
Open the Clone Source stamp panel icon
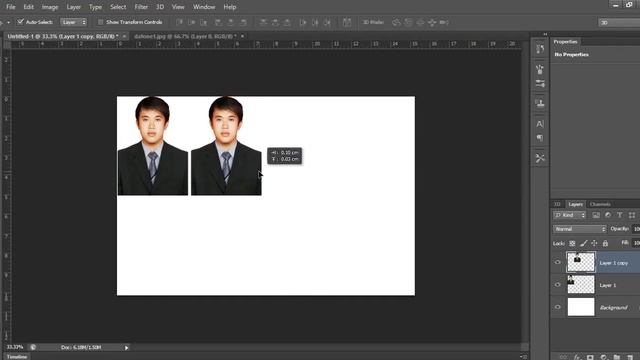click(x=540, y=103)
